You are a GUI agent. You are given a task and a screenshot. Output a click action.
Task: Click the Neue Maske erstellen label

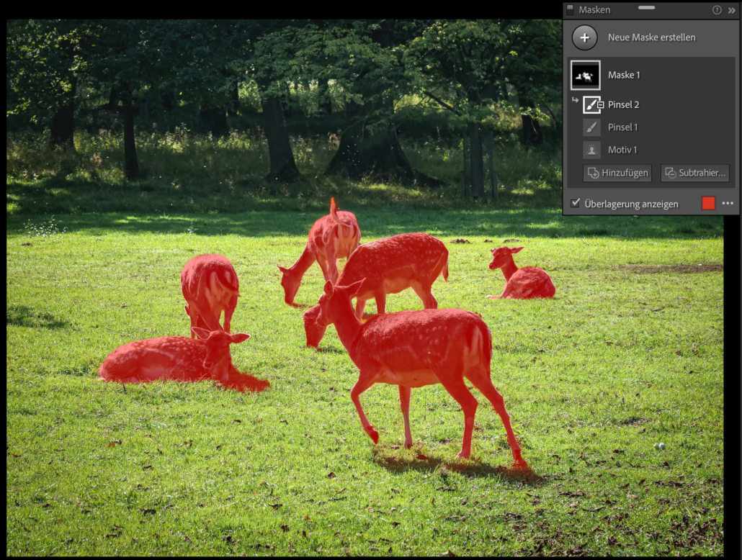[x=652, y=37]
